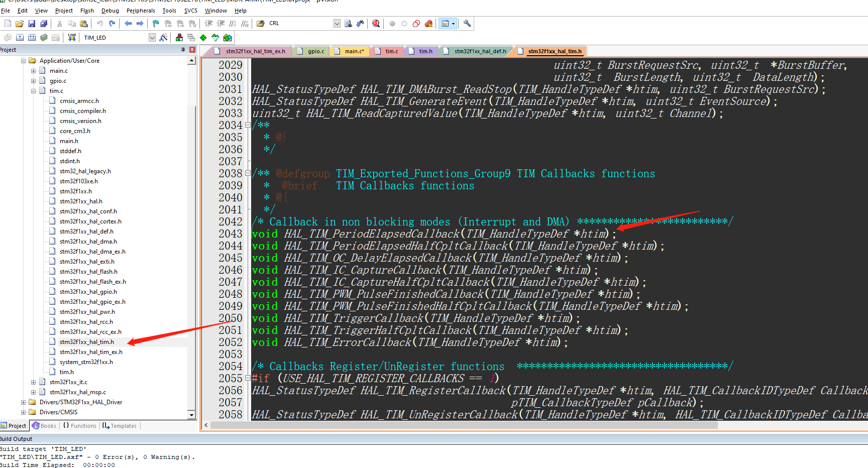Viewport: 868px width, 468px height.
Task: Save the current file with floppy icon
Action: point(32,24)
